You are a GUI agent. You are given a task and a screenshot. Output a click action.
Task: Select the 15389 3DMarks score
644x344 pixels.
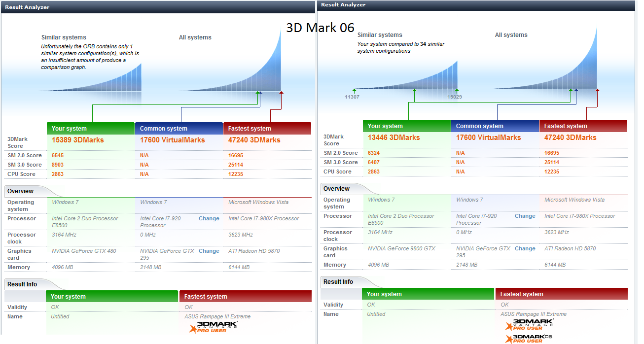tap(78, 140)
